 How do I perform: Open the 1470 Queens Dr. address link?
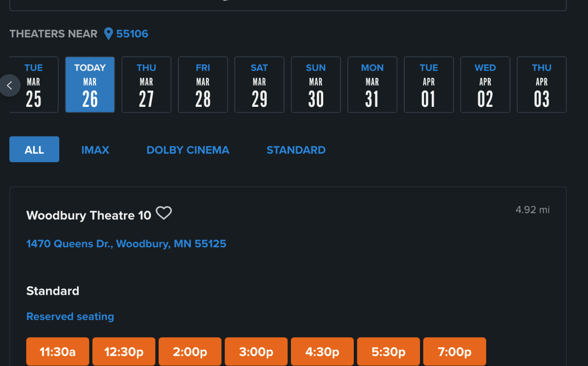[x=126, y=243]
